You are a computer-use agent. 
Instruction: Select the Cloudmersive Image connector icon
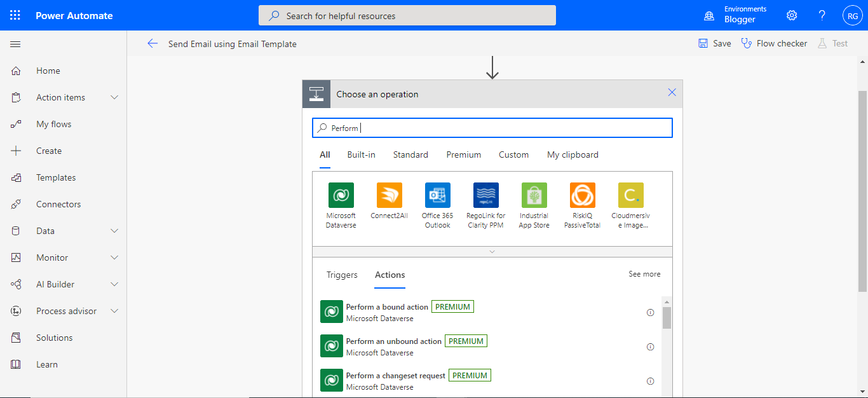point(630,195)
